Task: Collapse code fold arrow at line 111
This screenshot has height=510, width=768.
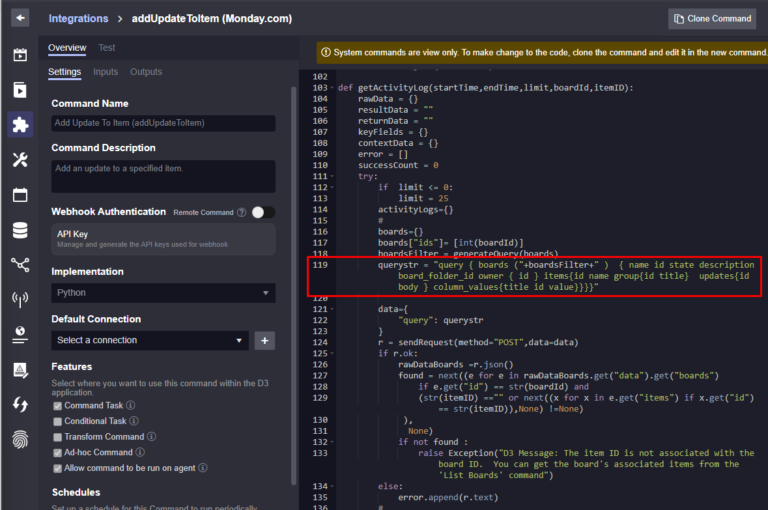Action: pyautogui.click(x=332, y=176)
